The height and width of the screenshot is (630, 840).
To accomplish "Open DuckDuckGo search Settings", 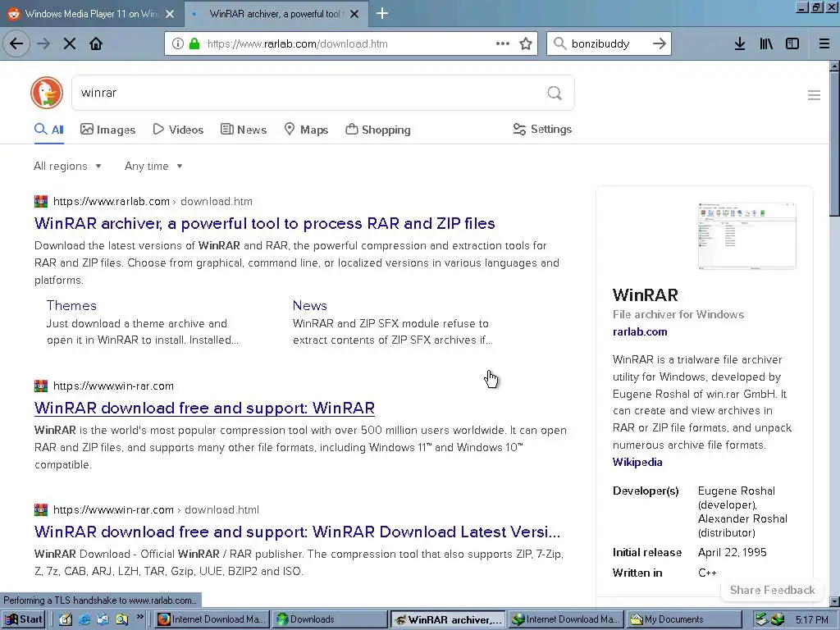I will (x=542, y=129).
